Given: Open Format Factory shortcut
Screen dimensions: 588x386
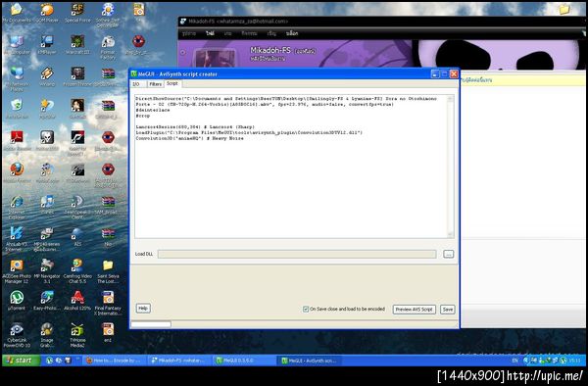Looking at the screenshot, I should 108,41.
